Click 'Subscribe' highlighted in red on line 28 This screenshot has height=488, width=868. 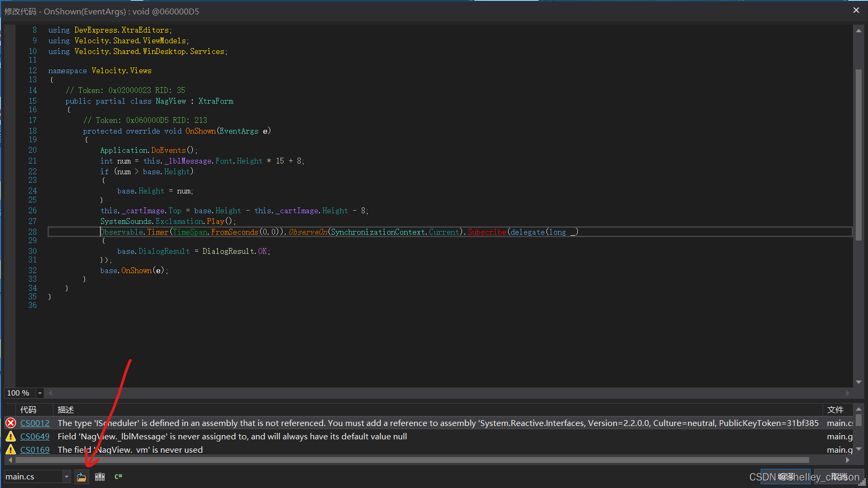[x=487, y=232]
